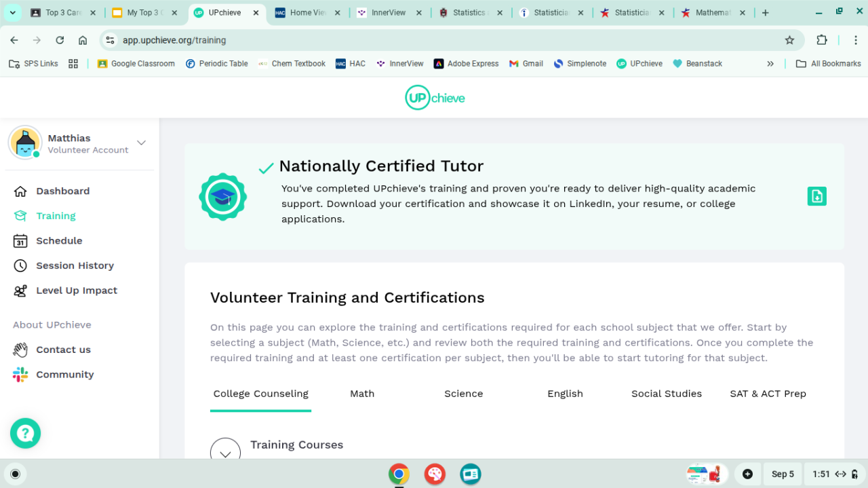The height and width of the screenshot is (488, 868).
Task: Switch to the SAT & ACT Prep tab
Action: 768,394
